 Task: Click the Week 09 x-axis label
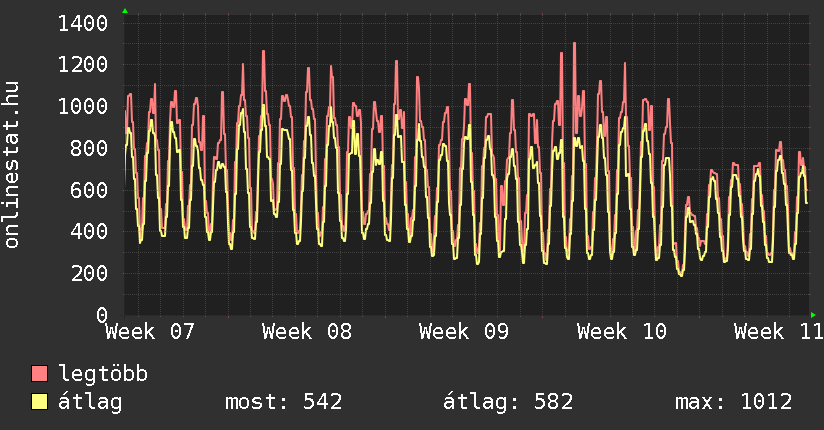coord(464,331)
